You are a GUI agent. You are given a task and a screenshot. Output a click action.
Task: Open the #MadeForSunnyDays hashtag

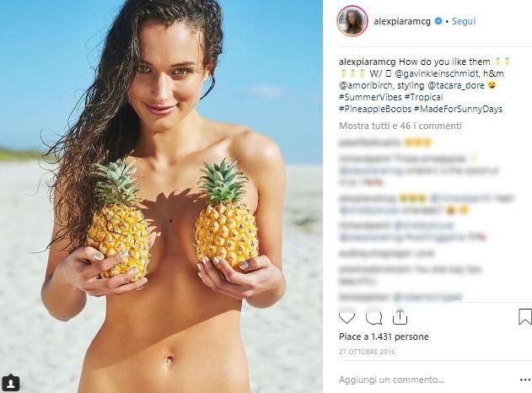[x=459, y=110]
